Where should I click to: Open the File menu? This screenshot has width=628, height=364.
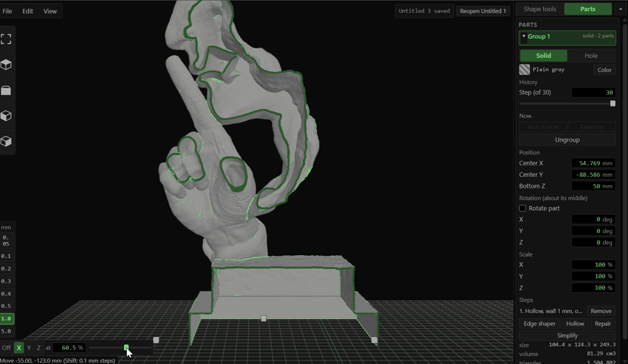click(x=7, y=11)
